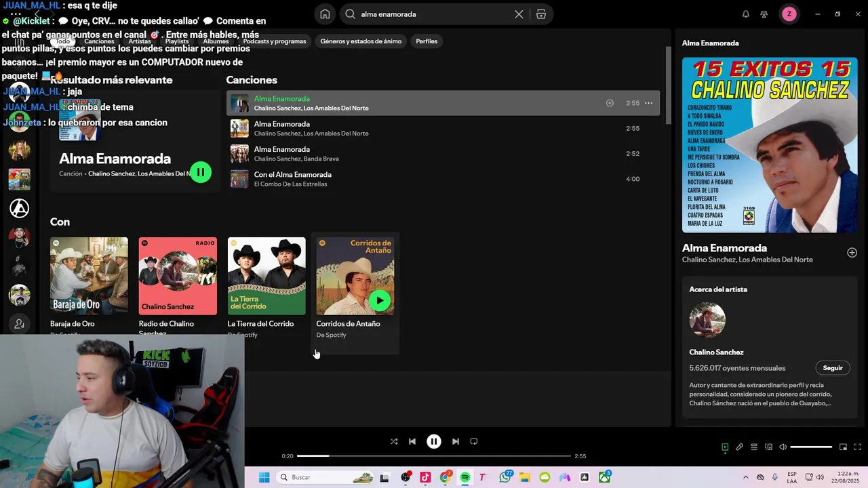The height and width of the screenshot is (488, 868).
Task: Toggle repeat mode
Action: 474,441
